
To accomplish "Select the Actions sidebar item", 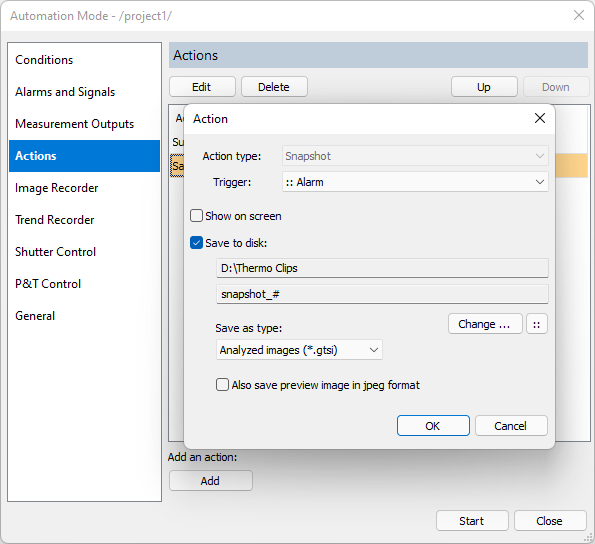I will [84, 156].
